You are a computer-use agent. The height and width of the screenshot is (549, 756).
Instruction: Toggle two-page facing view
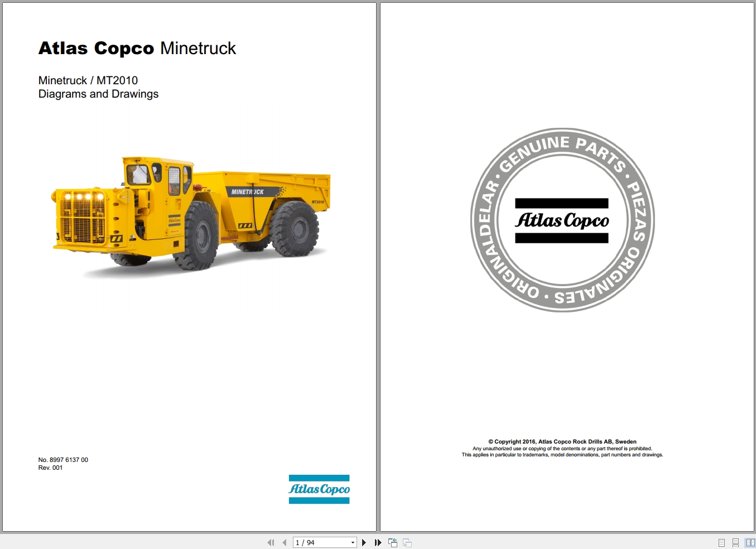click(x=750, y=542)
